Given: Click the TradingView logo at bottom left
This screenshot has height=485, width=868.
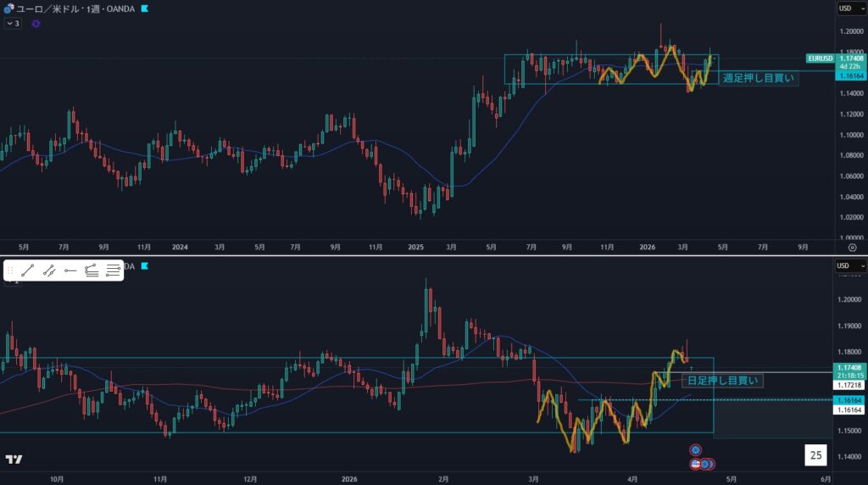Looking at the screenshot, I should (x=14, y=460).
